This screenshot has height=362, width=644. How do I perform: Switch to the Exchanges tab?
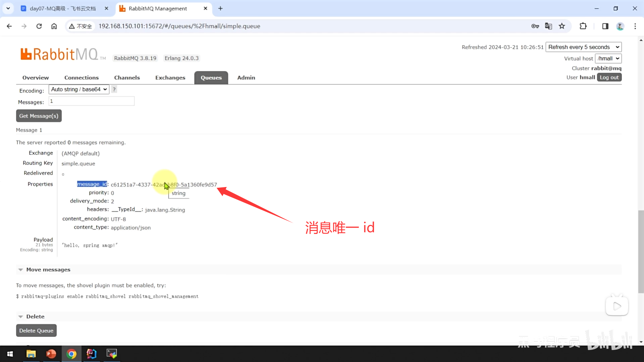pyautogui.click(x=170, y=78)
